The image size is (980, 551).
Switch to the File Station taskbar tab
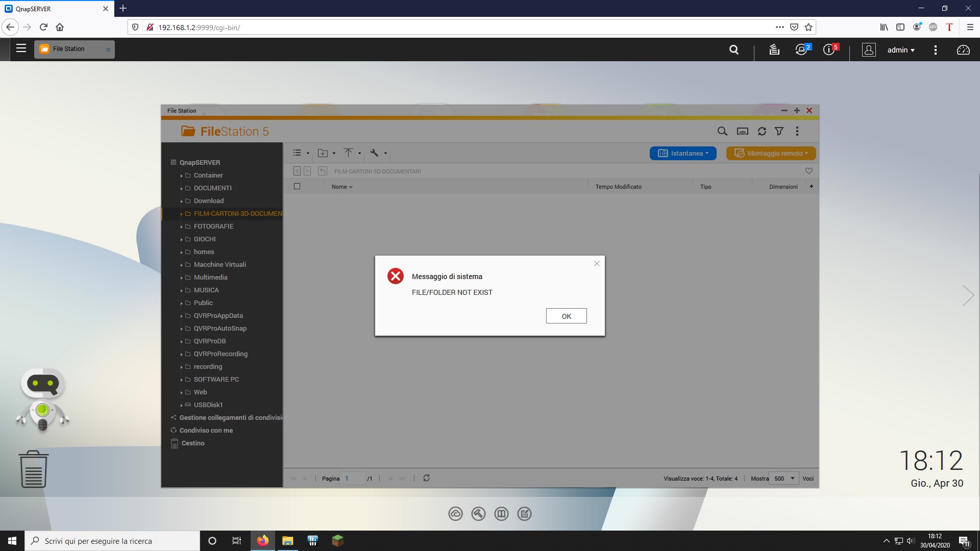[x=69, y=49]
